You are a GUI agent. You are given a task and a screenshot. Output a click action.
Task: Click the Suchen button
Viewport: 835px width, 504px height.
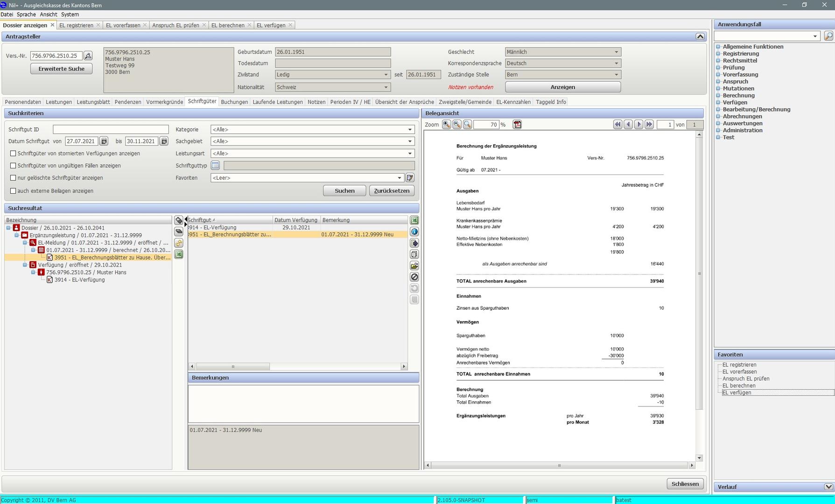coord(344,191)
